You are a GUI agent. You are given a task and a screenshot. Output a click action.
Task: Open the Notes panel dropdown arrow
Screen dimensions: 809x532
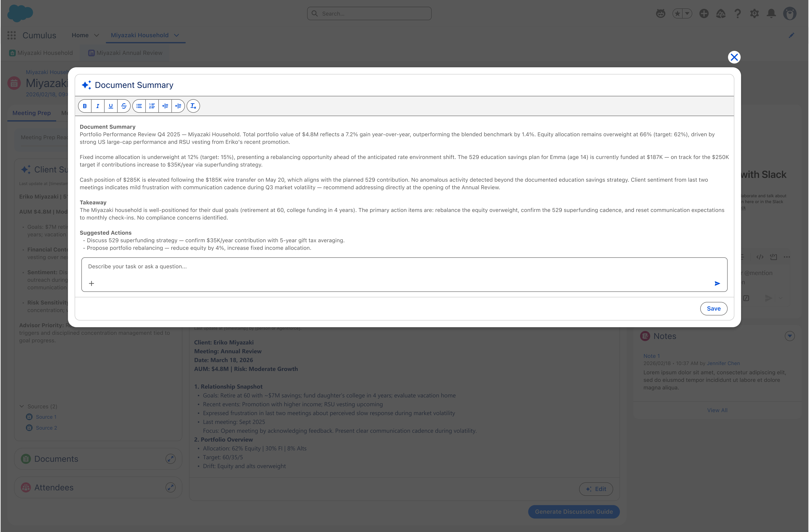(790, 336)
